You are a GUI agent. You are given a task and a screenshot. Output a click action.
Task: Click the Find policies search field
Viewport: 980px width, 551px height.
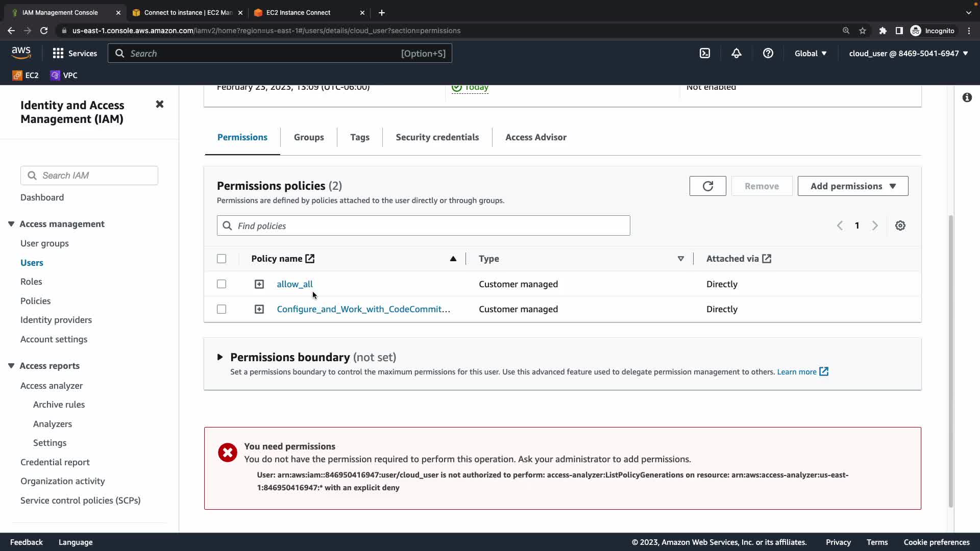(x=424, y=226)
